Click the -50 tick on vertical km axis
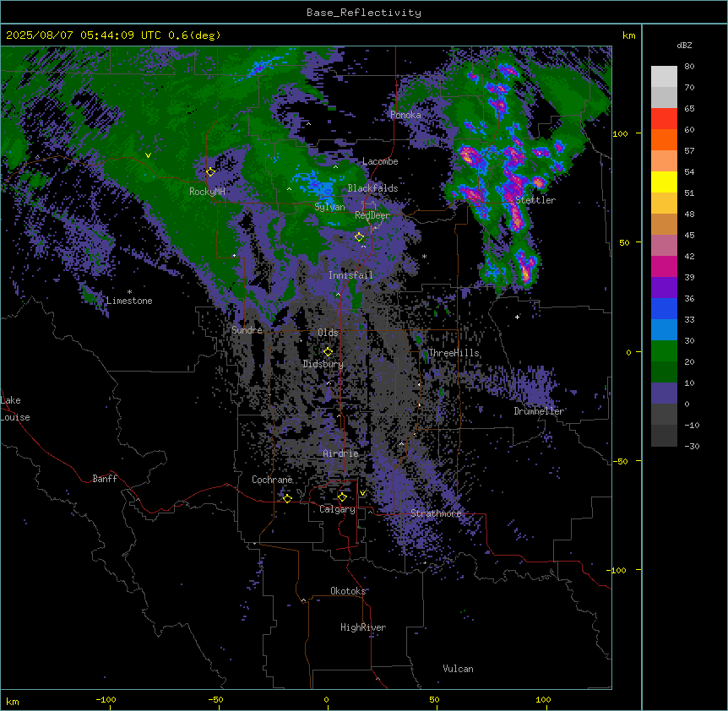This screenshot has height=711, width=728. (620, 461)
